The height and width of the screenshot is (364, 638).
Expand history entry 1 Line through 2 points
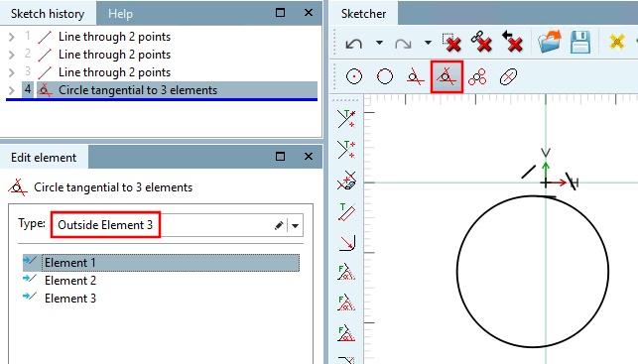(x=12, y=37)
